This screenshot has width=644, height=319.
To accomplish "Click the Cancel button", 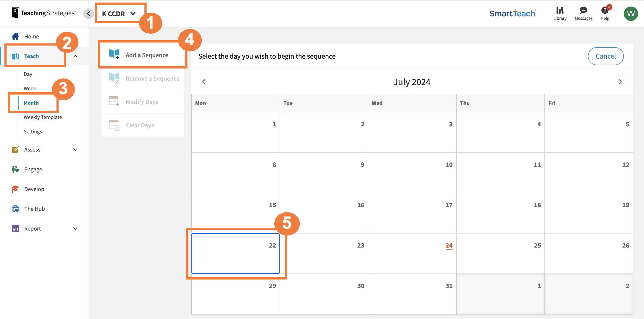I will 605,56.
